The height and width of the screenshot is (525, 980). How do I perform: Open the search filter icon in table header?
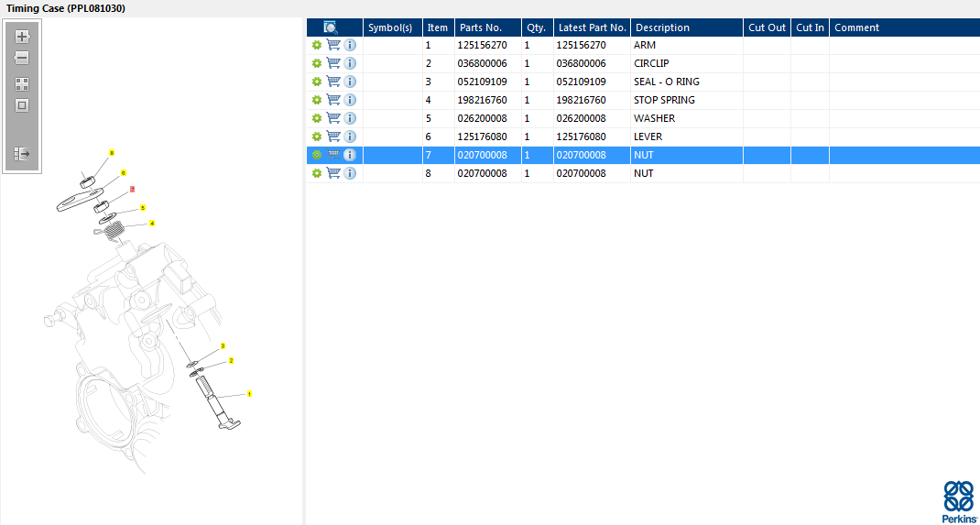pyautogui.click(x=331, y=27)
